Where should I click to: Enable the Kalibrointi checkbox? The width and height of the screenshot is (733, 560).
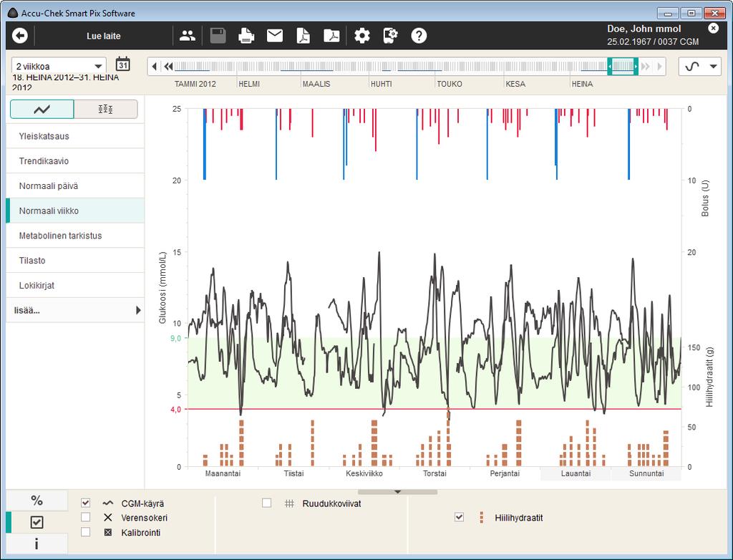pos(85,532)
